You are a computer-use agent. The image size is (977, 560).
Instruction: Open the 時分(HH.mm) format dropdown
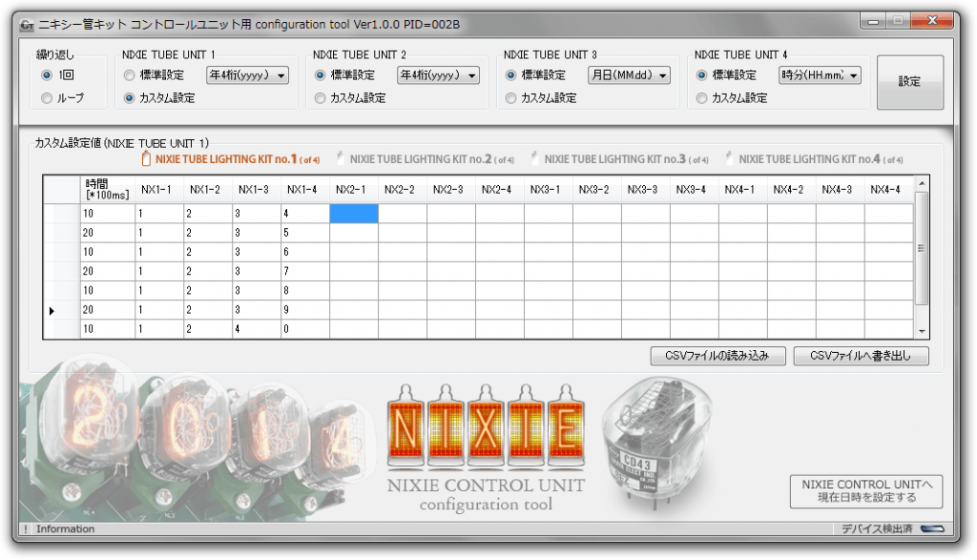pos(819,74)
